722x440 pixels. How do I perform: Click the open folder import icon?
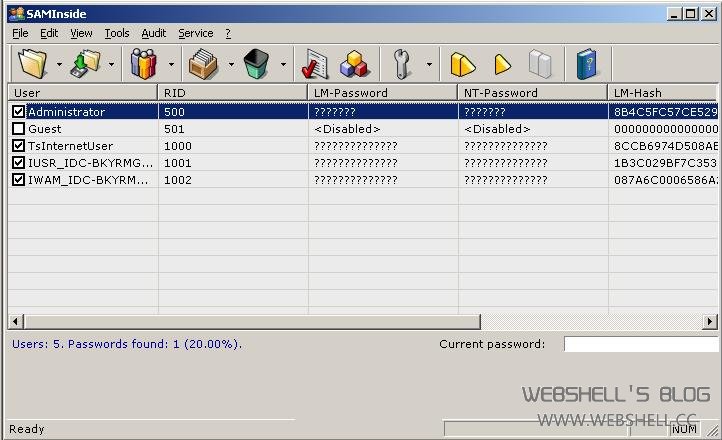tap(33, 64)
